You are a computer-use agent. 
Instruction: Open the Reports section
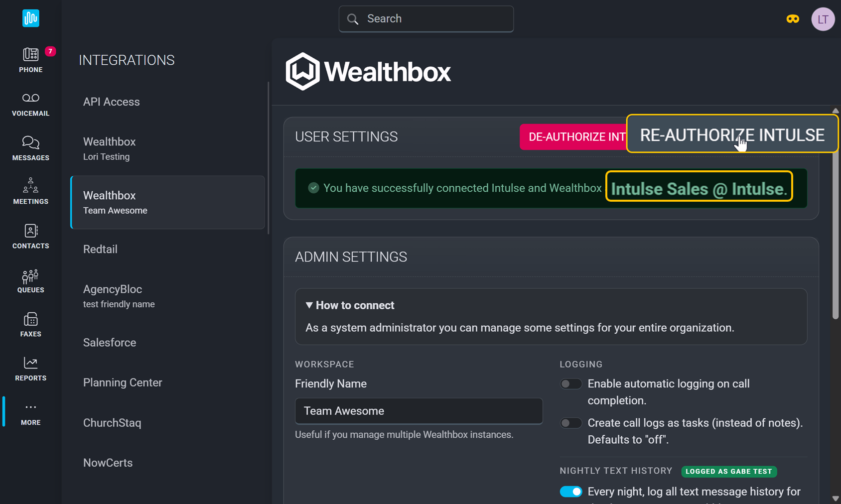pyautogui.click(x=30, y=369)
